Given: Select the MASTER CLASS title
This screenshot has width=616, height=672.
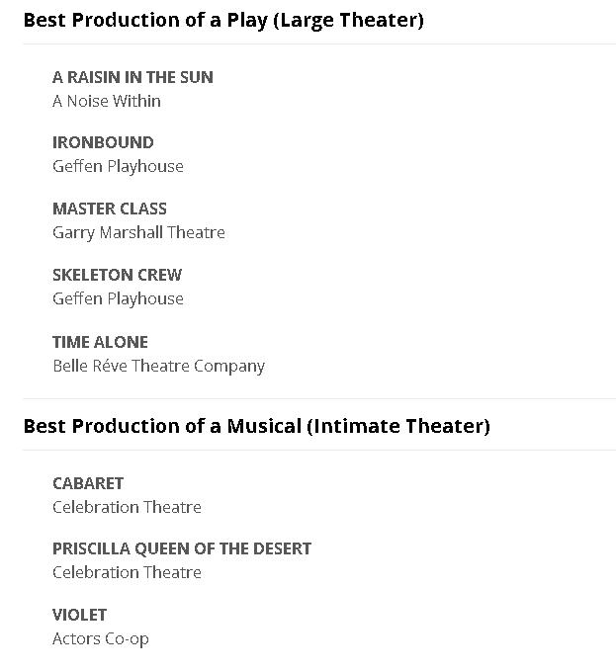Looking at the screenshot, I should (110, 209).
